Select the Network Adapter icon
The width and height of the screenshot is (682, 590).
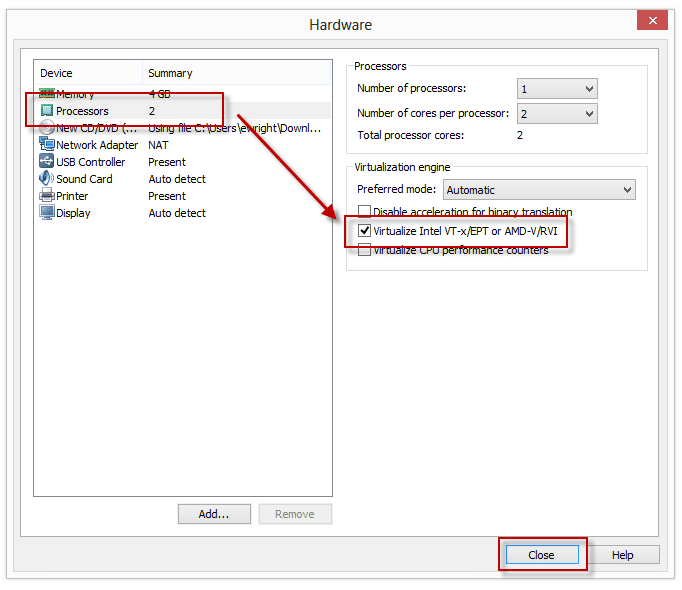[x=47, y=145]
